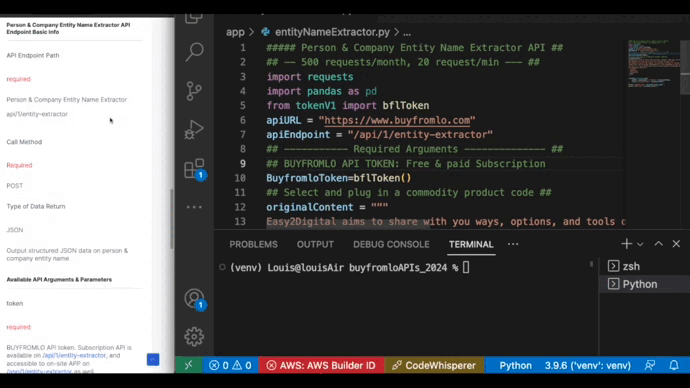Screen dimensions: 690x388
Task: Switch to the DEBUG CONSOLE tab
Action: [x=391, y=245]
